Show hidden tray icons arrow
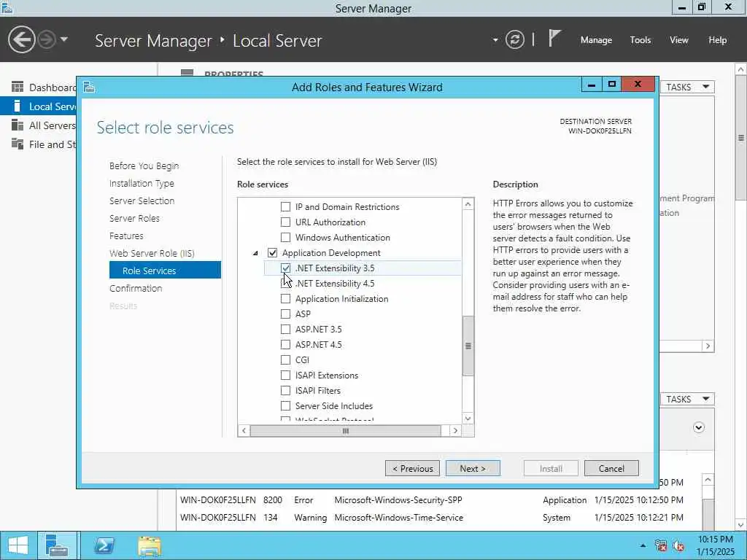 (x=643, y=545)
